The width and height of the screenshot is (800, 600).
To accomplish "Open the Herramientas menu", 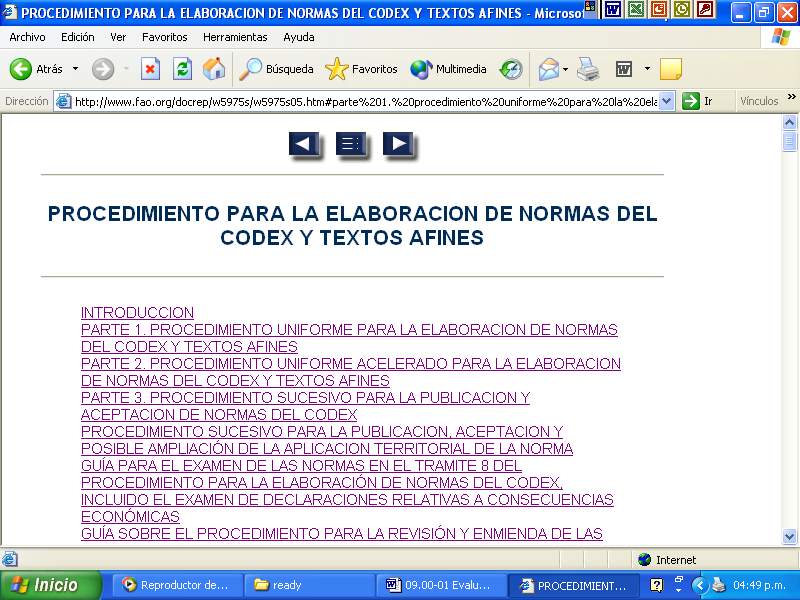I will pos(235,37).
